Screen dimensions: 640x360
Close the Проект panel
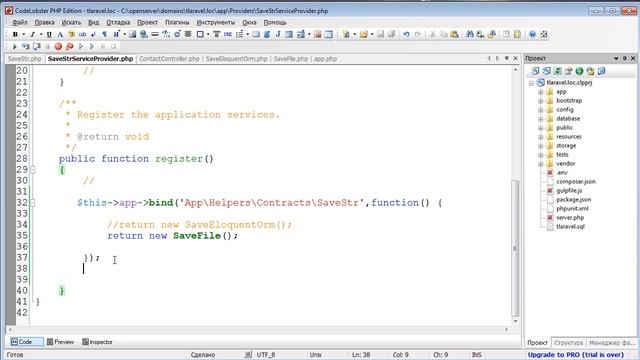point(633,59)
